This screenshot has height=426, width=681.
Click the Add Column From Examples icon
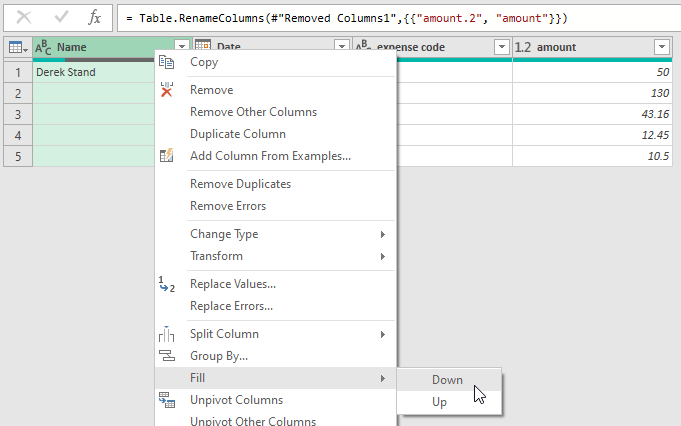coord(166,155)
